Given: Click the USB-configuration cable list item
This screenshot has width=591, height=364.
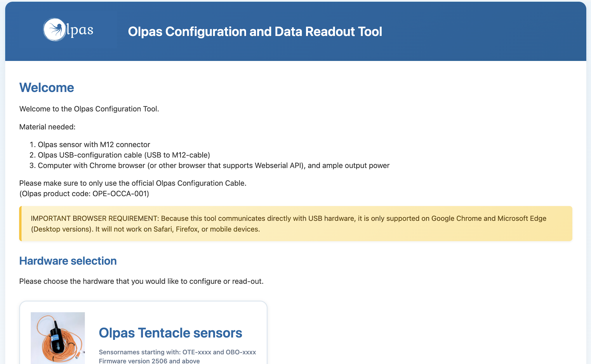Looking at the screenshot, I should 124,155.
